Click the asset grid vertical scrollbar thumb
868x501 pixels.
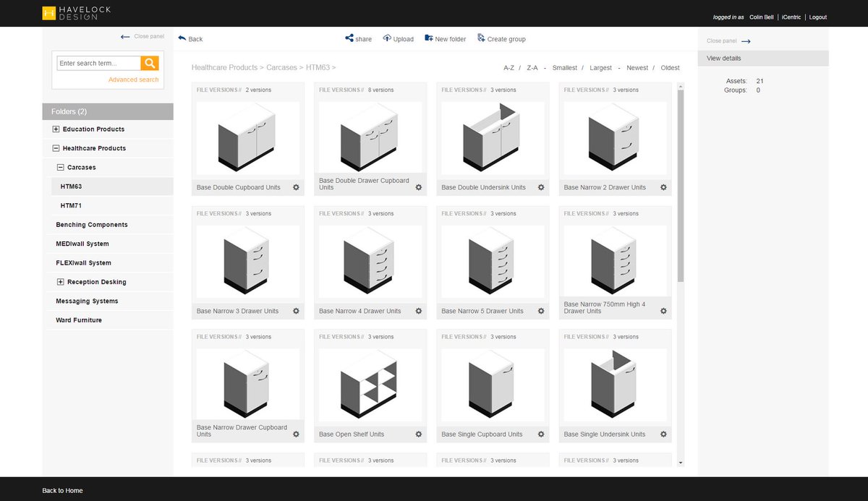click(x=681, y=186)
